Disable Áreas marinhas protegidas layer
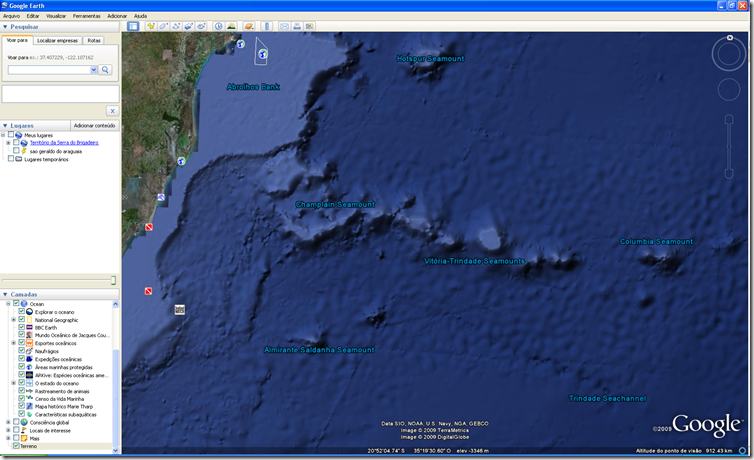Viewport: 754px width, 460px height. click(x=22, y=367)
